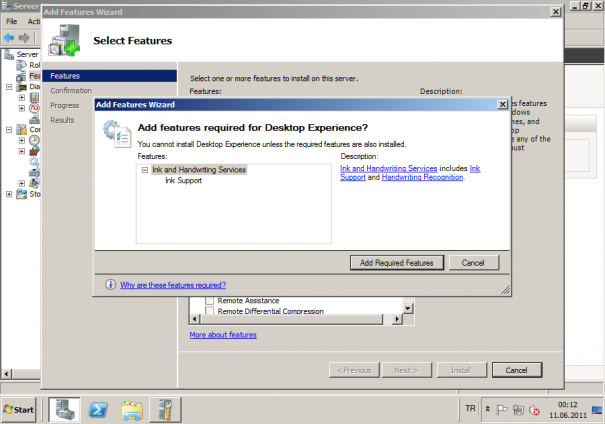Viewport: 605px width, 424px height.
Task: Tick the Remote Assistance checkbox
Action: click(x=210, y=300)
